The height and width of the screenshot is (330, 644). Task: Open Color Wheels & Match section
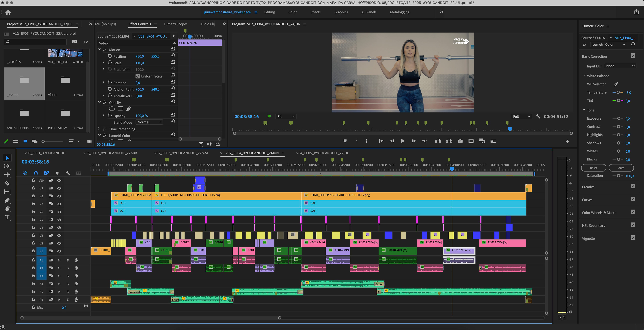click(599, 213)
